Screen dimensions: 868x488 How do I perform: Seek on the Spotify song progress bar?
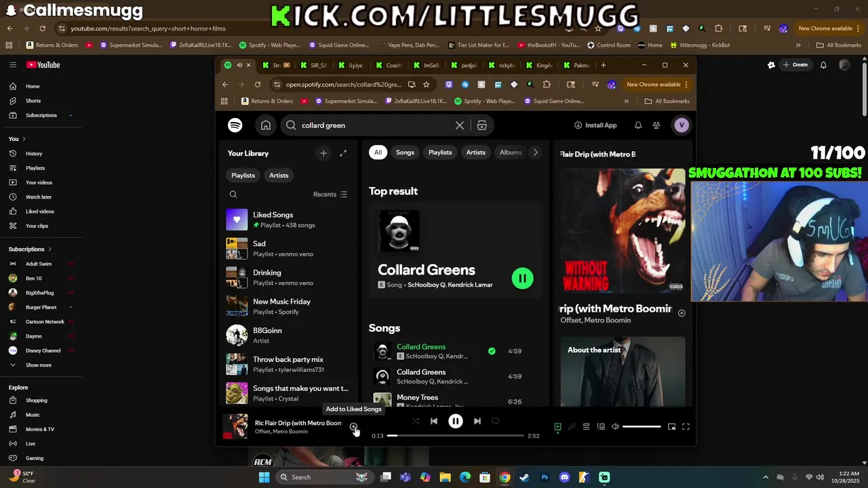point(456,436)
